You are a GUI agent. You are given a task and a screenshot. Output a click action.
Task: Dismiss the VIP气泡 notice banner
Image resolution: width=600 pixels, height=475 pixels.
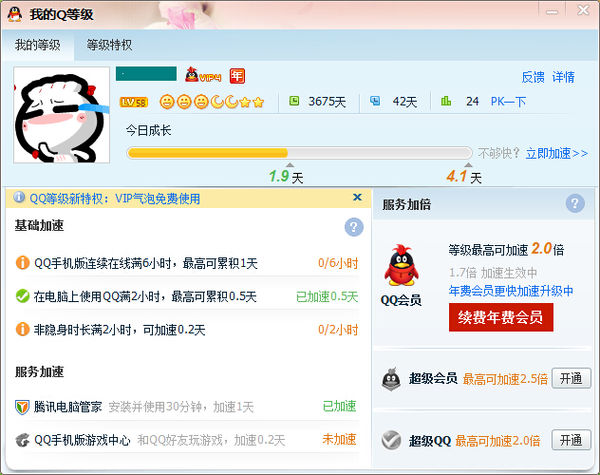coord(357,198)
